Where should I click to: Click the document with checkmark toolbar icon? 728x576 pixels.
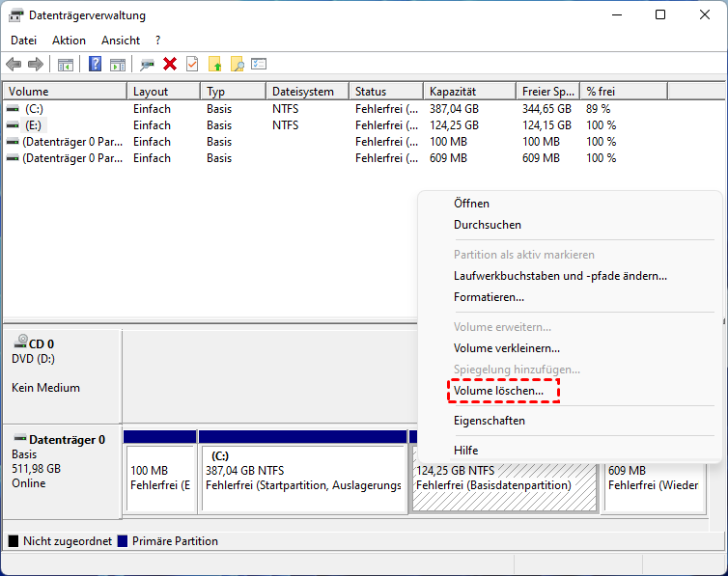pos(192,64)
